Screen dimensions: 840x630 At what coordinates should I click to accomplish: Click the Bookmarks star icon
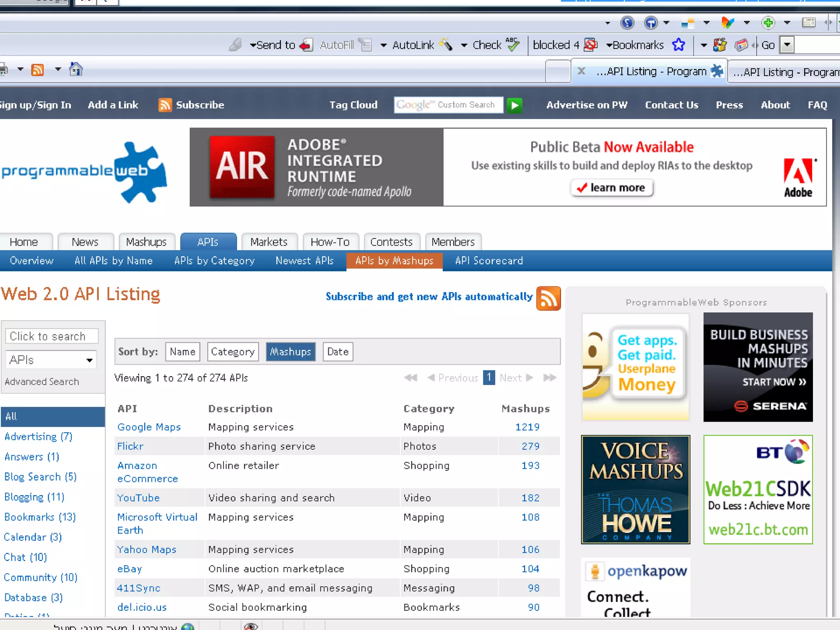pos(679,45)
